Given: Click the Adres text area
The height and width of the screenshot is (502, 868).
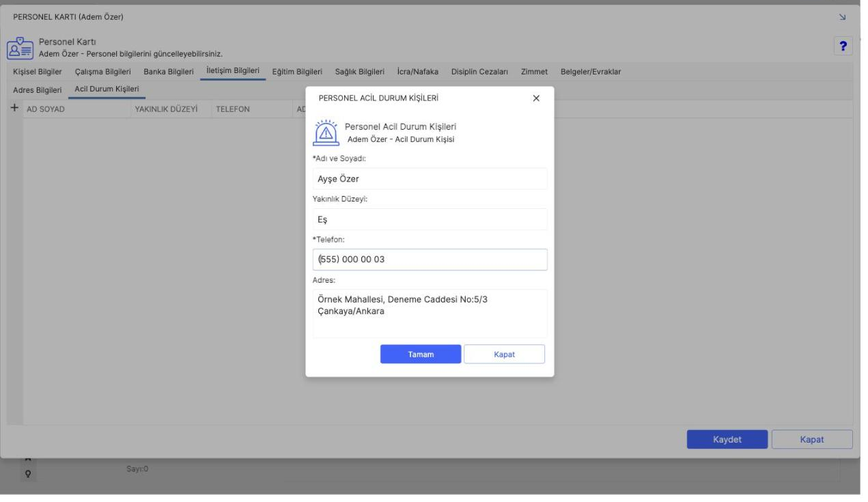Looking at the screenshot, I should (x=430, y=313).
